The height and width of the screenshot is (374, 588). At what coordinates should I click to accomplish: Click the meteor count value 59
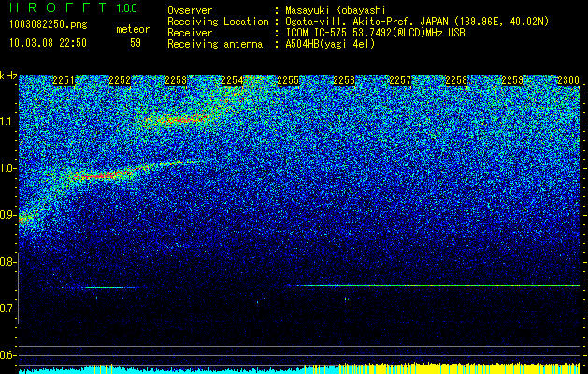136,43
